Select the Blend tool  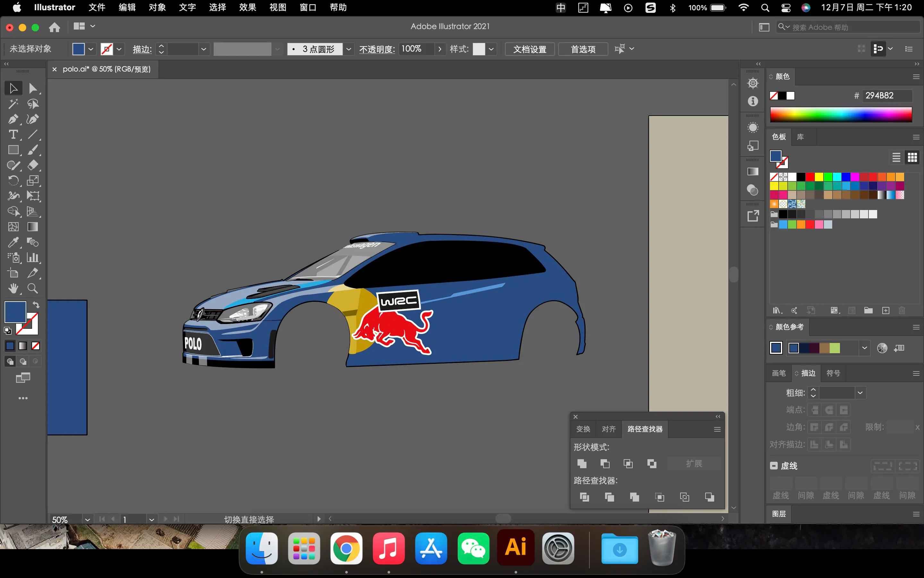click(x=33, y=242)
